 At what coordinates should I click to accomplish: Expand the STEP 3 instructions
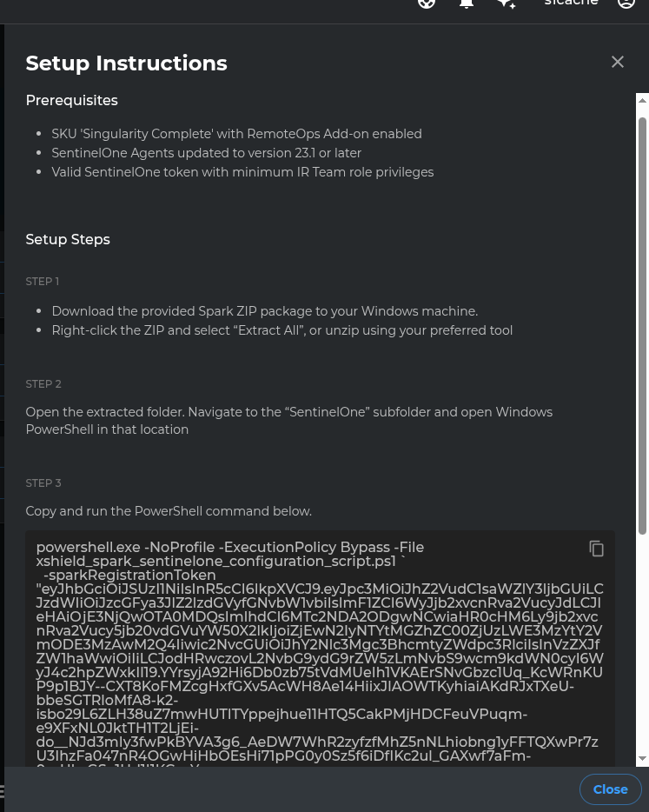coord(43,483)
